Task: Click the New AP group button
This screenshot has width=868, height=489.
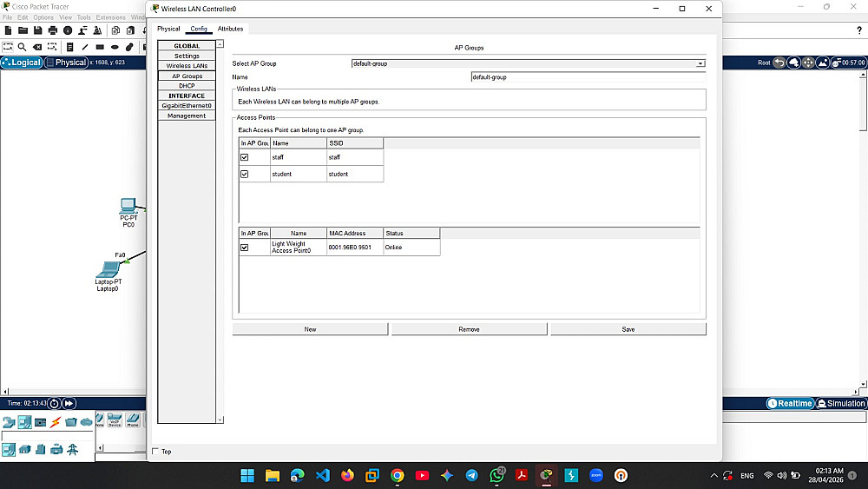Action: point(310,329)
